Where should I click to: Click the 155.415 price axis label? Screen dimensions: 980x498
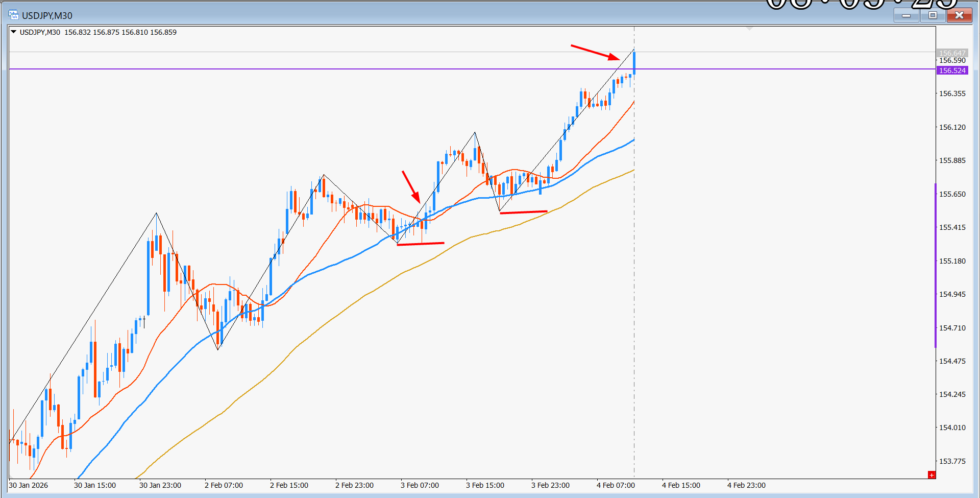tap(952, 227)
